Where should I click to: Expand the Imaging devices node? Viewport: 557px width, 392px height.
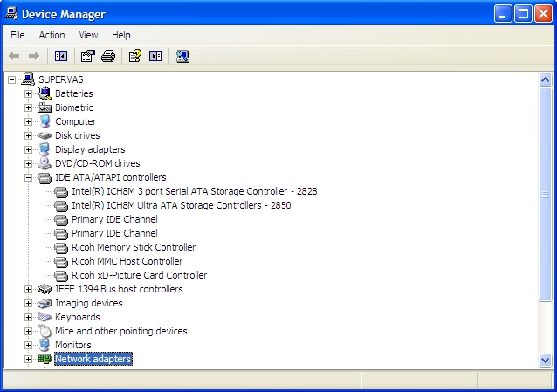(29, 303)
